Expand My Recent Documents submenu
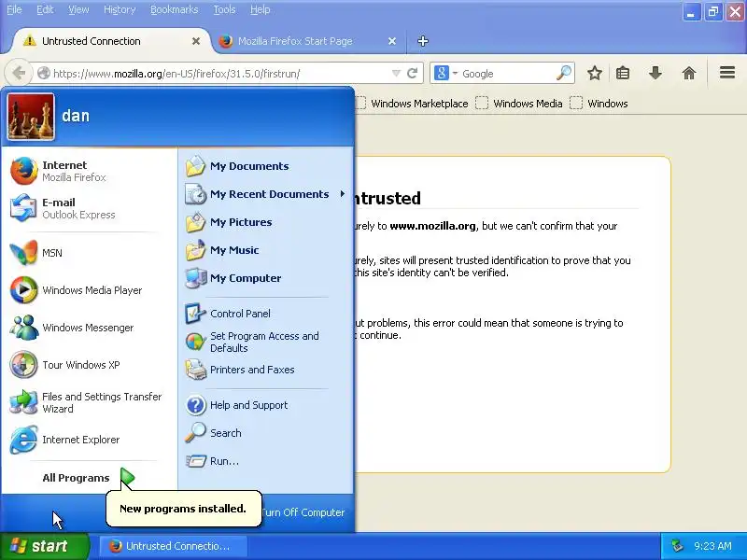Image resolution: width=747 pixels, height=560 pixels. coord(266,194)
